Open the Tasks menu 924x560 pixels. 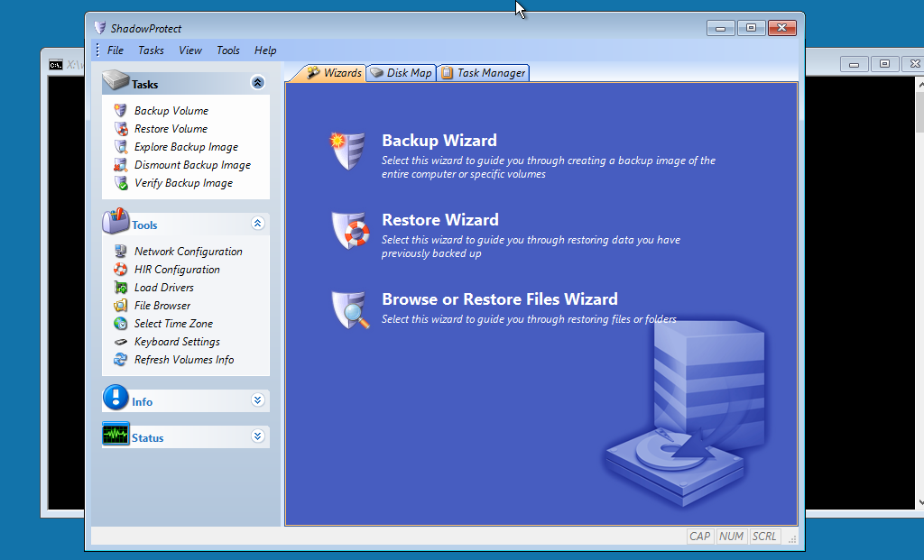click(151, 50)
